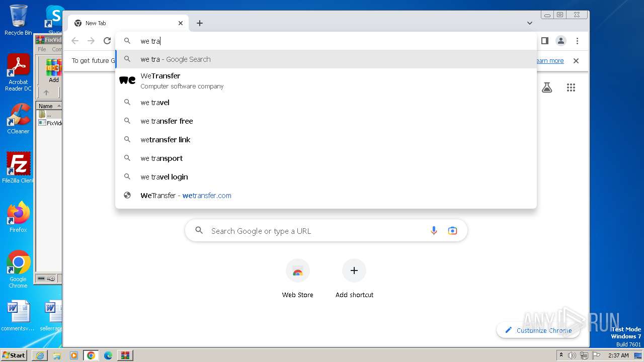Open the network tray icon
644x362 pixels.
click(584, 355)
